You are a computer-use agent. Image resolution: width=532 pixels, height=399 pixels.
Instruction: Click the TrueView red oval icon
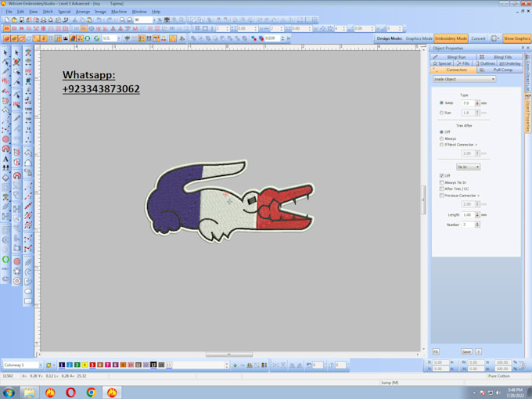point(7,38)
